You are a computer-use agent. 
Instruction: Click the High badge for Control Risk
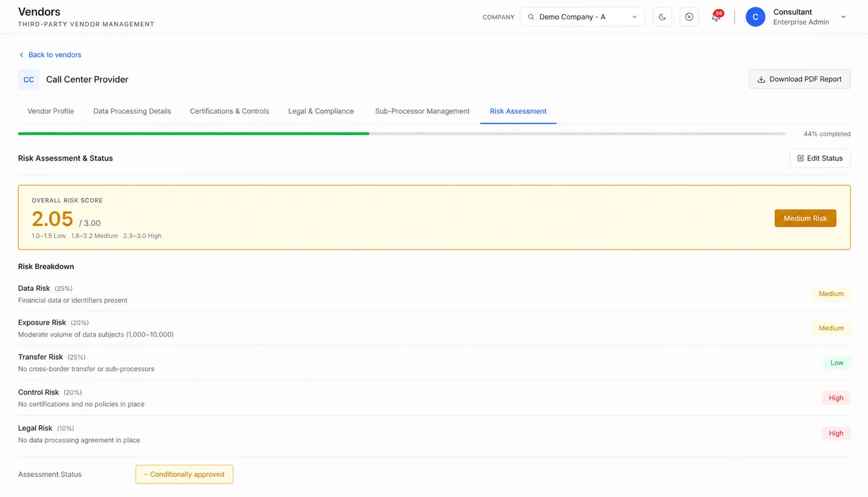coord(836,398)
